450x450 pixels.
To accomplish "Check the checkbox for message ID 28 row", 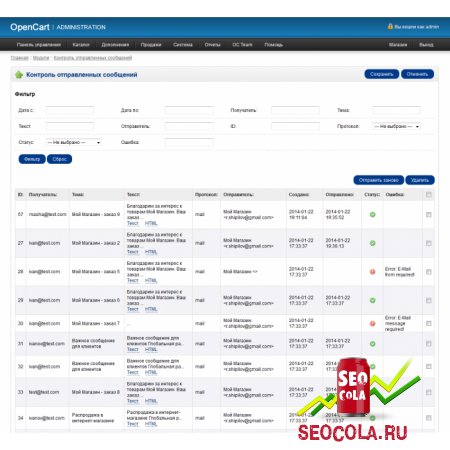I will pyautogui.click(x=429, y=272).
